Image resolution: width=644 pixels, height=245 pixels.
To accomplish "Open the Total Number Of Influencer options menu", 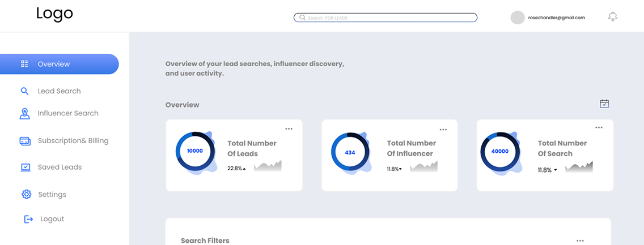I will click(443, 129).
